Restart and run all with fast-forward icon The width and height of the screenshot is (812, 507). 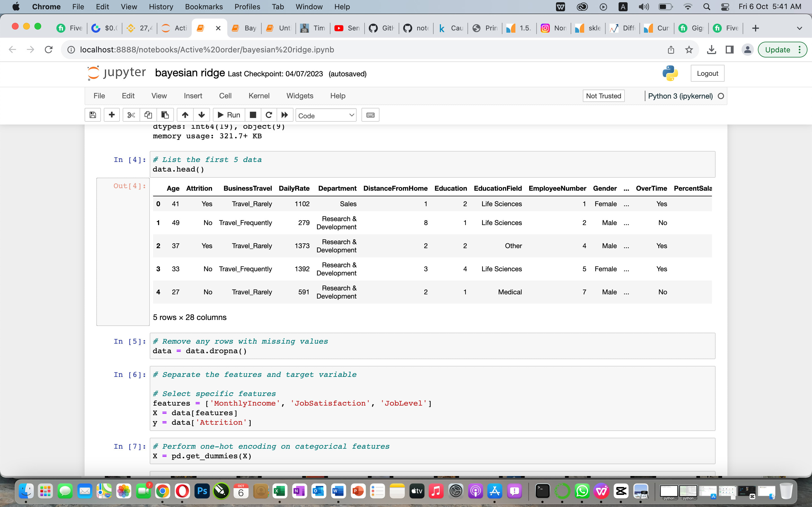[284, 115]
